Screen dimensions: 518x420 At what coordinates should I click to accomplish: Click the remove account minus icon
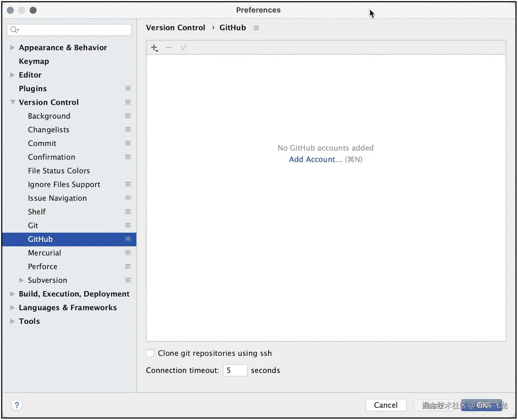coord(169,47)
